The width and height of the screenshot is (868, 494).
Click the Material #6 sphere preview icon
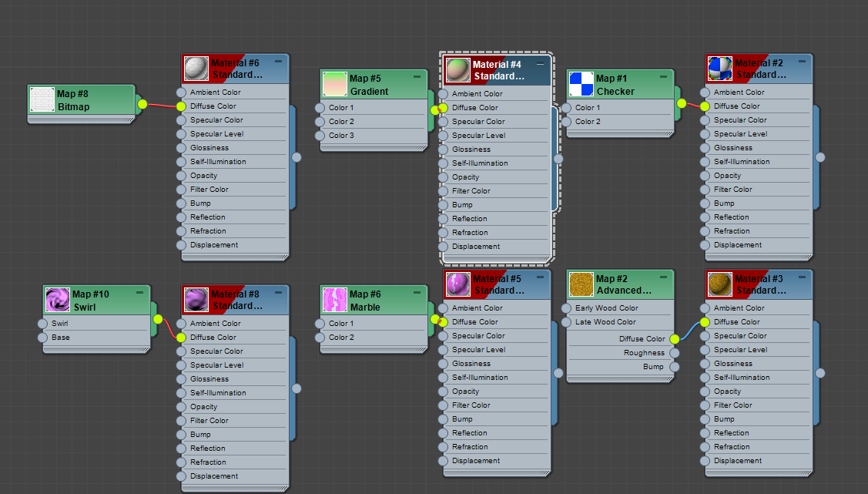(x=196, y=69)
